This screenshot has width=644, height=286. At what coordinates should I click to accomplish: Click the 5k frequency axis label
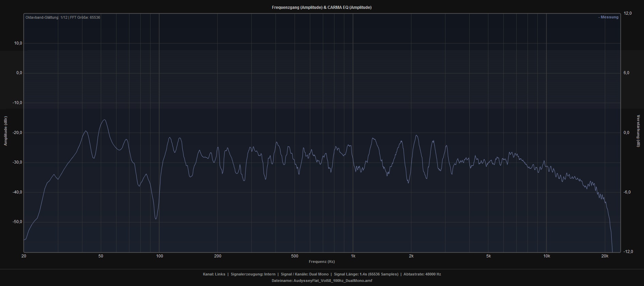coord(488,256)
